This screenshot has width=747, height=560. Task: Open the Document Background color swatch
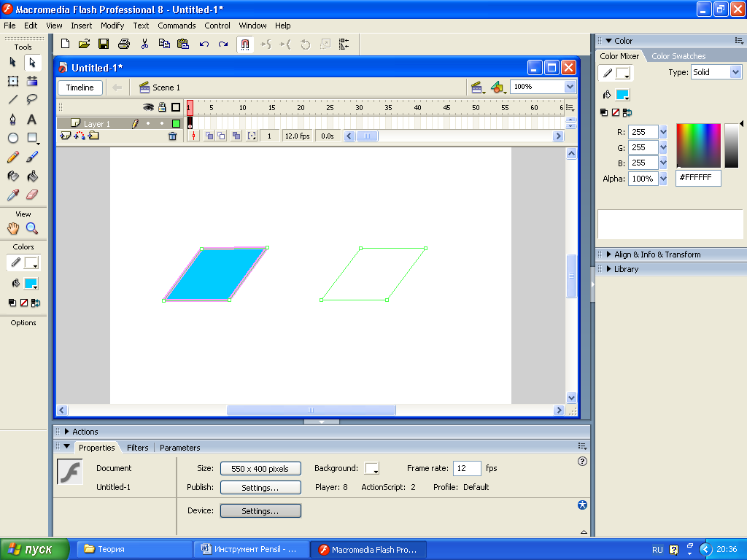371,469
